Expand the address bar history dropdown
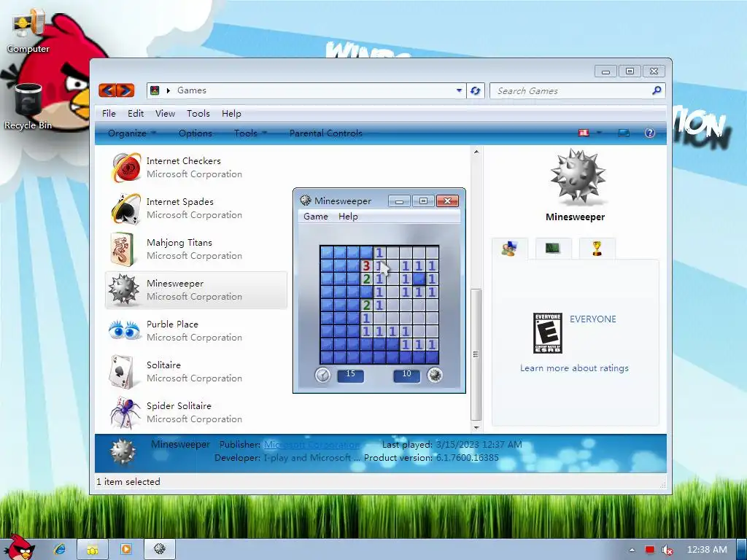The width and height of the screenshot is (747, 560). pos(460,90)
